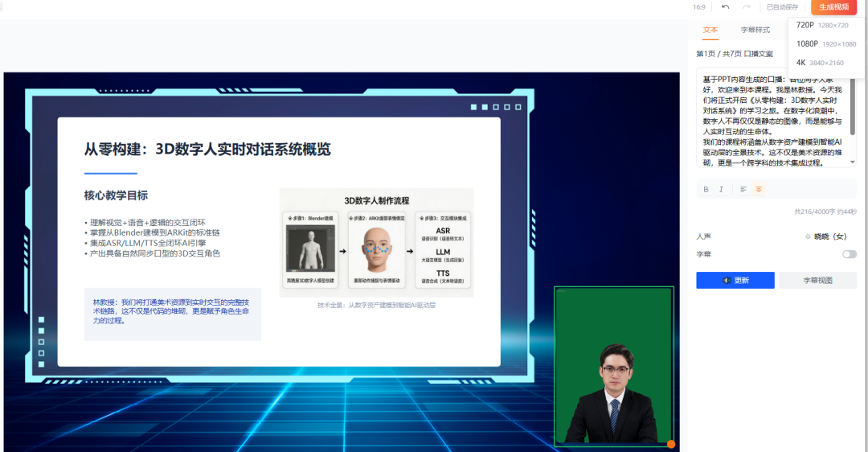Click the 已自动保存 status text
This screenshot has width=868, height=452.
[782, 7]
